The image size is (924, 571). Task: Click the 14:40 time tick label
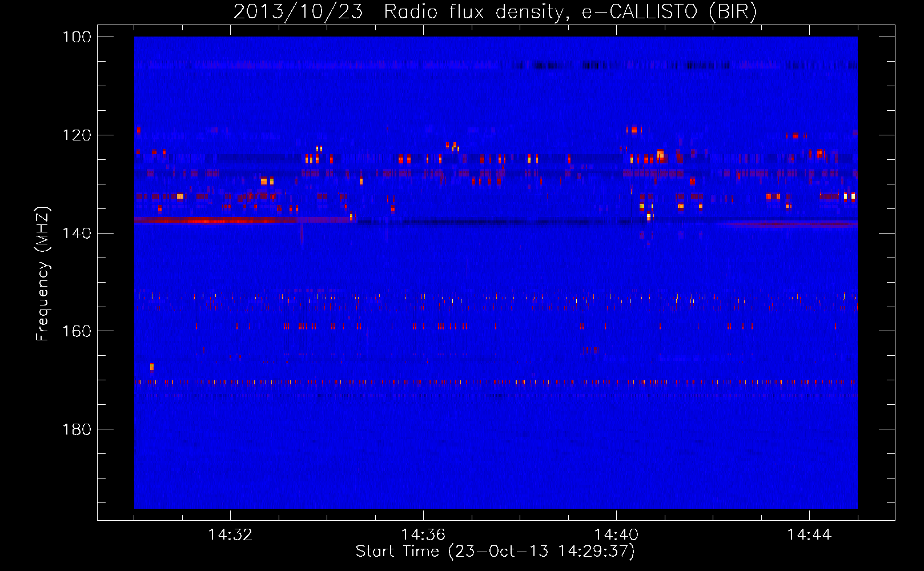click(616, 534)
